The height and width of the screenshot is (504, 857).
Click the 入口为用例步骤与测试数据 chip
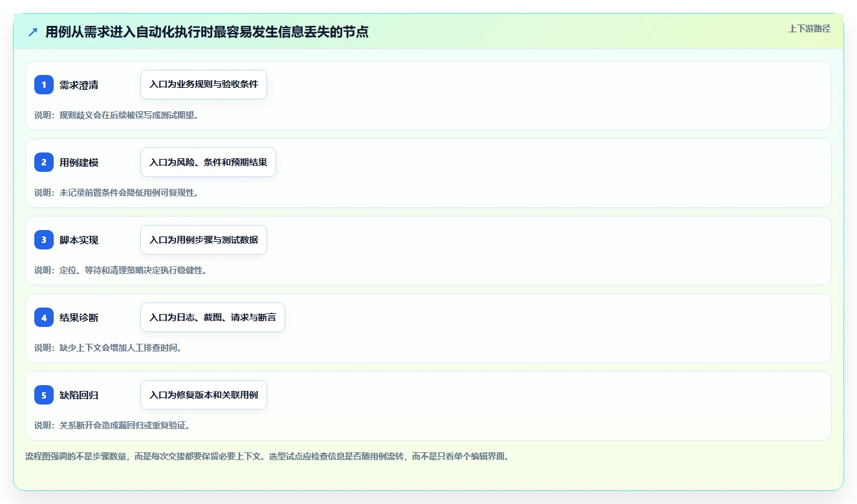point(204,240)
